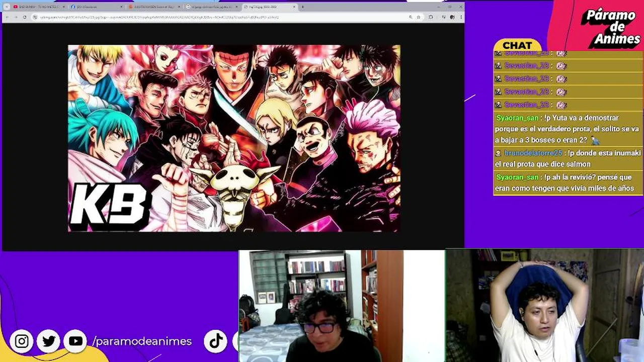This screenshot has width=644, height=362.
Task: Open the zoom magnifier icon in address bar
Action: click(x=411, y=17)
